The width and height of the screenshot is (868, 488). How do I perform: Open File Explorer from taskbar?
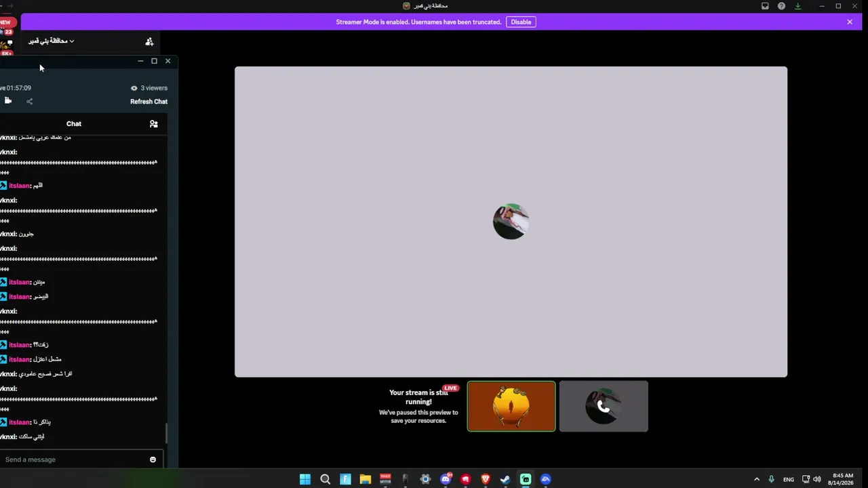365,479
